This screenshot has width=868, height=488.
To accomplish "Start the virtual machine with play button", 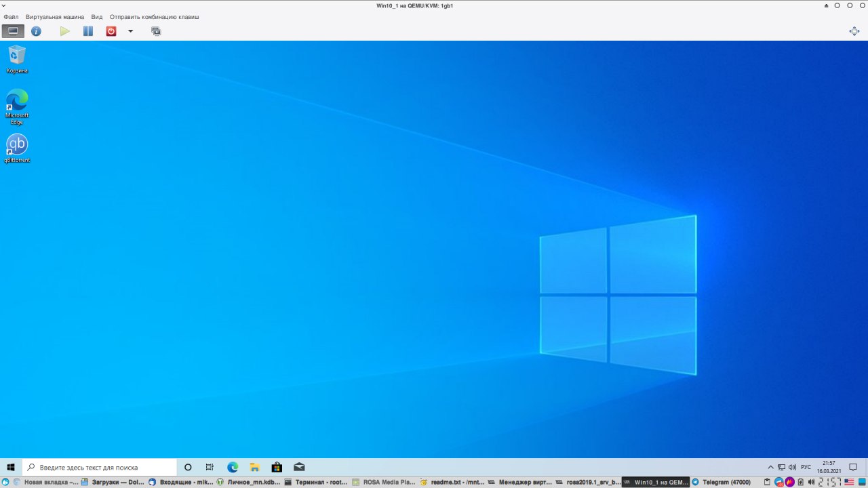I will [64, 31].
